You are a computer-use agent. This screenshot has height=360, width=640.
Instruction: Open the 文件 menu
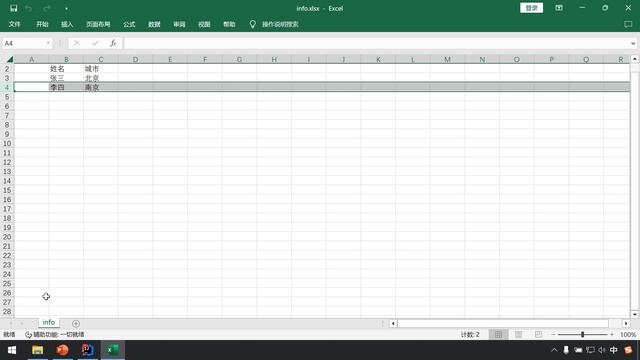[14, 24]
